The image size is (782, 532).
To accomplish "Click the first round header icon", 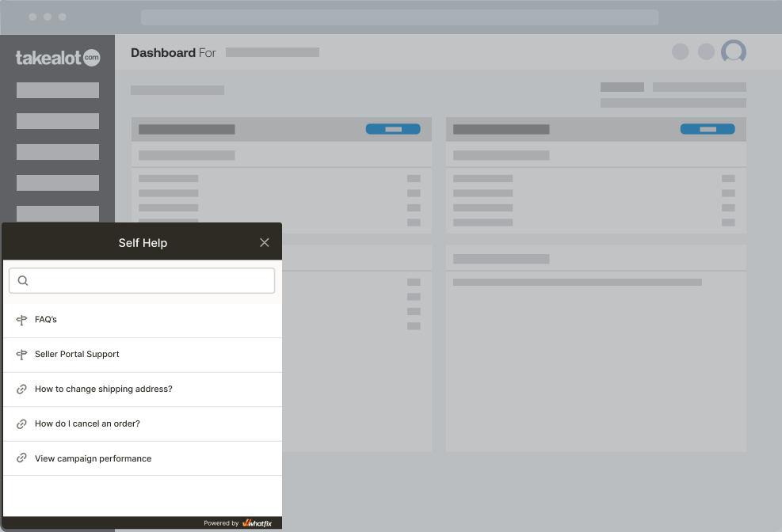I will [x=681, y=51].
